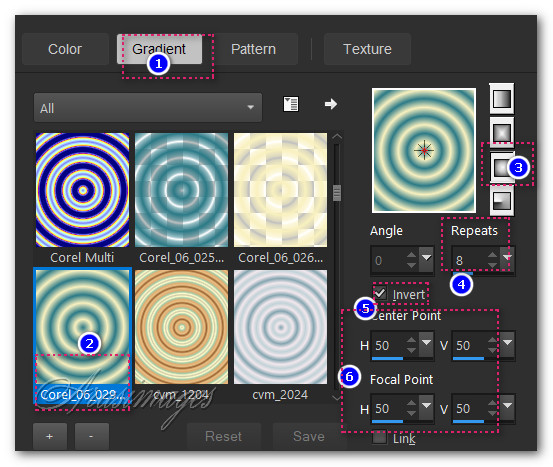Select the Rectangular gradient style icon
553x467 pixels.
[x=502, y=132]
